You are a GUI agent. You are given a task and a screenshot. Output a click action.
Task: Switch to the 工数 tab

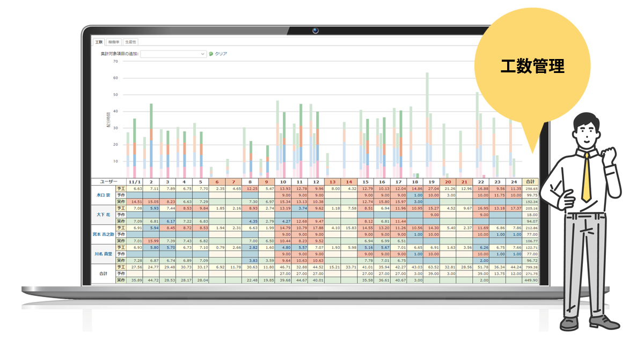click(99, 41)
